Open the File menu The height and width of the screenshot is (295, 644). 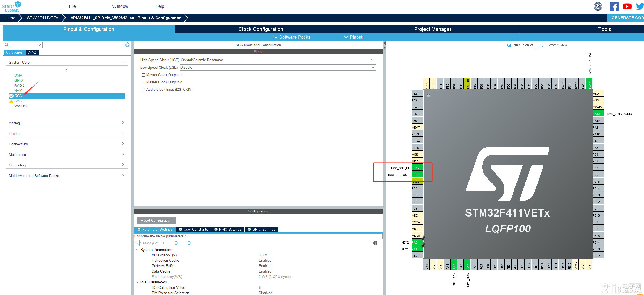click(x=72, y=6)
